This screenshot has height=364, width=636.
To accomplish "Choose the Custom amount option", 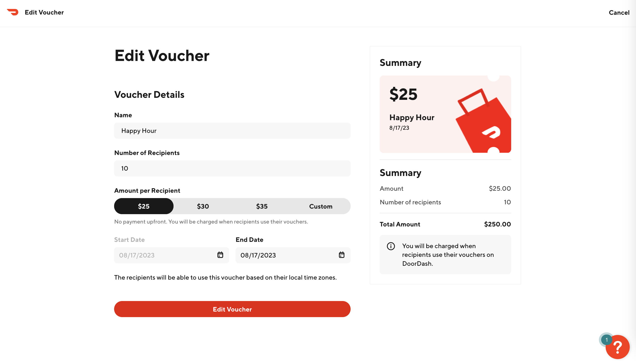I will click(320, 206).
